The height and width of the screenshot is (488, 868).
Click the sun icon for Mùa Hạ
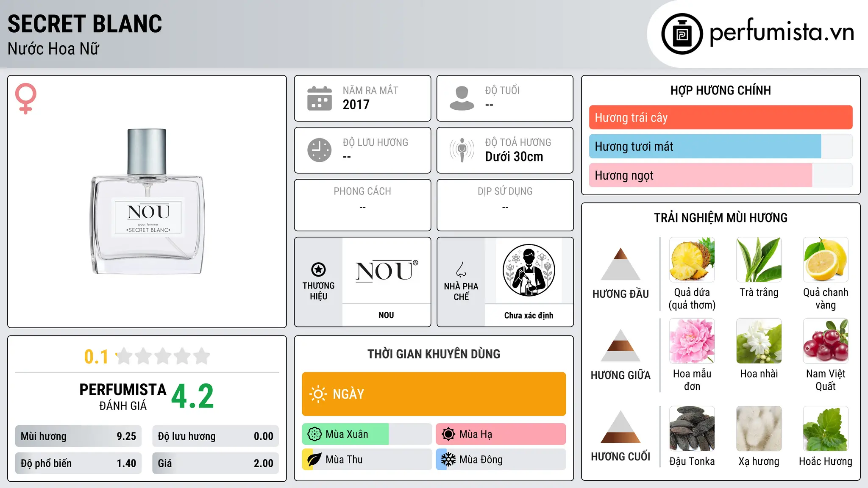[448, 434]
